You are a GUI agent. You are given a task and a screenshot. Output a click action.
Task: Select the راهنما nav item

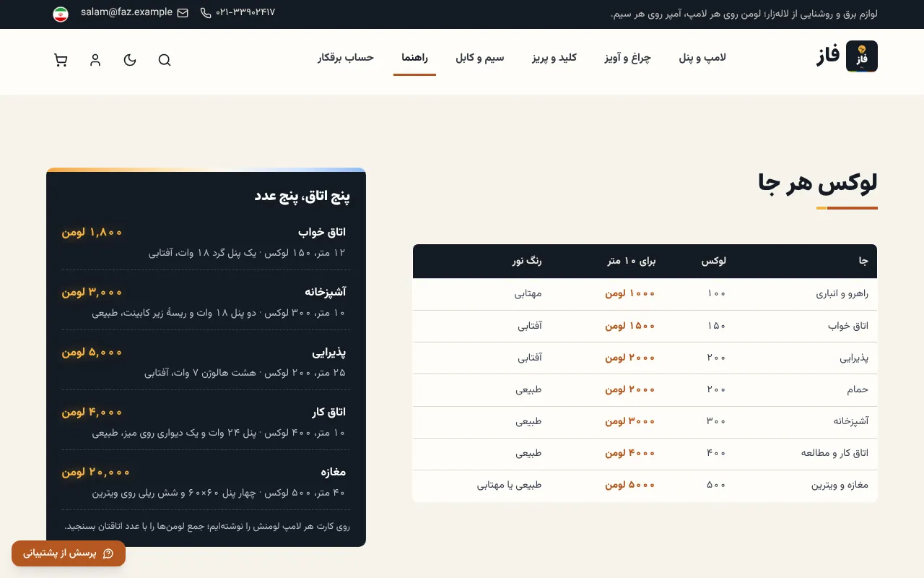pyautogui.click(x=415, y=58)
